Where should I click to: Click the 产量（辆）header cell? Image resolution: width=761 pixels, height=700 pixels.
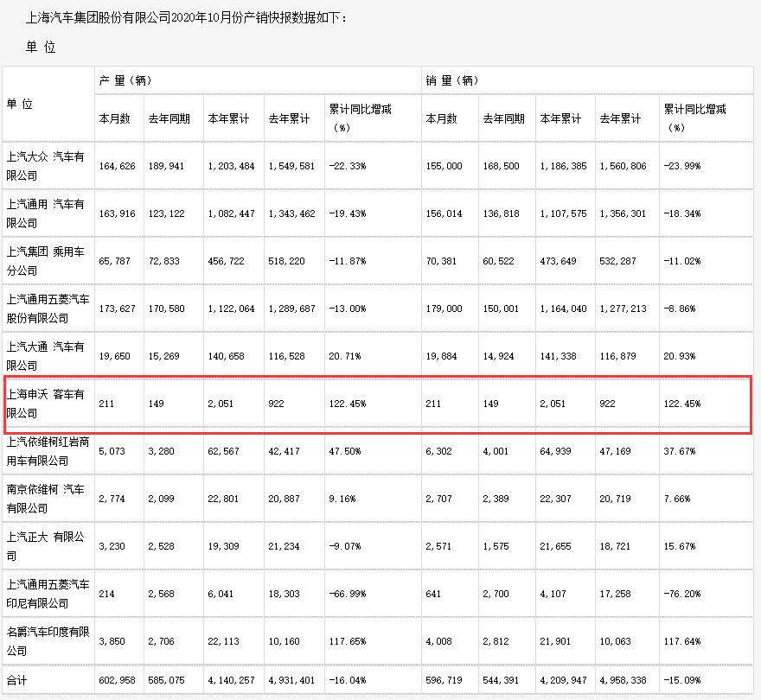(x=125, y=80)
